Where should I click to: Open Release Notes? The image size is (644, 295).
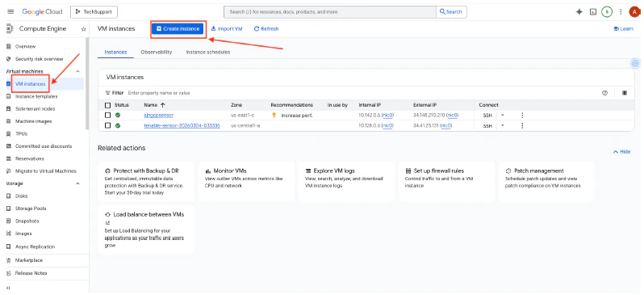click(31, 273)
